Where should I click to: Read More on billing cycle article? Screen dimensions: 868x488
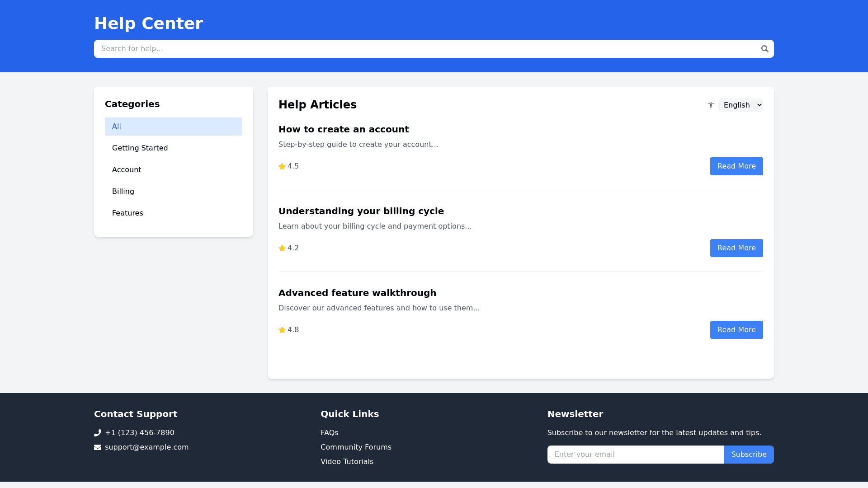(736, 248)
